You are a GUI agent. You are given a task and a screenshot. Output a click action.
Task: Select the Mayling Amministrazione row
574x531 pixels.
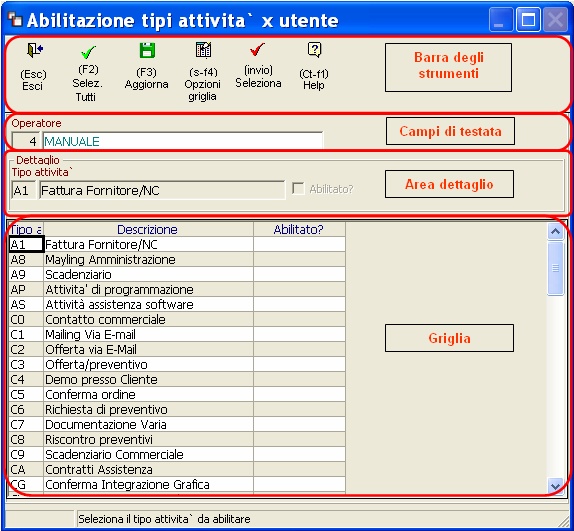click(177, 259)
